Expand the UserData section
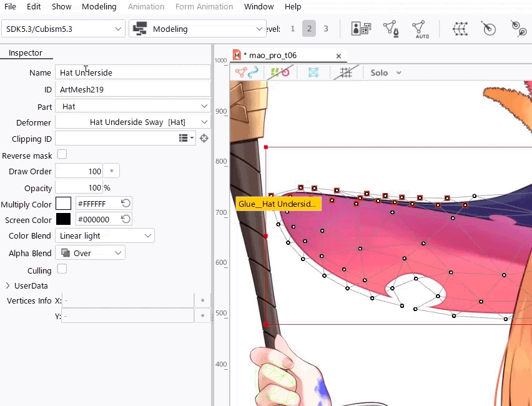This screenshot has width=532, height=406. pos(7,286)
